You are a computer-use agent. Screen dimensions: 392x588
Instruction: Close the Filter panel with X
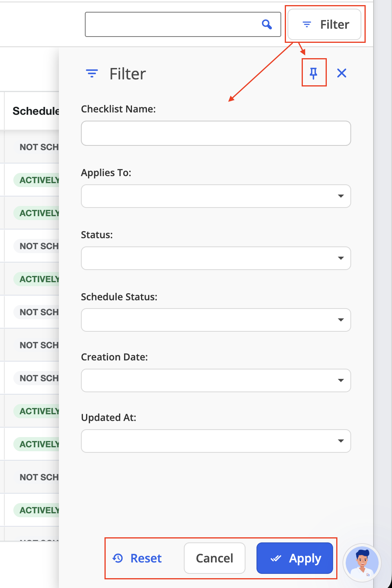click(x=342, y=73)
